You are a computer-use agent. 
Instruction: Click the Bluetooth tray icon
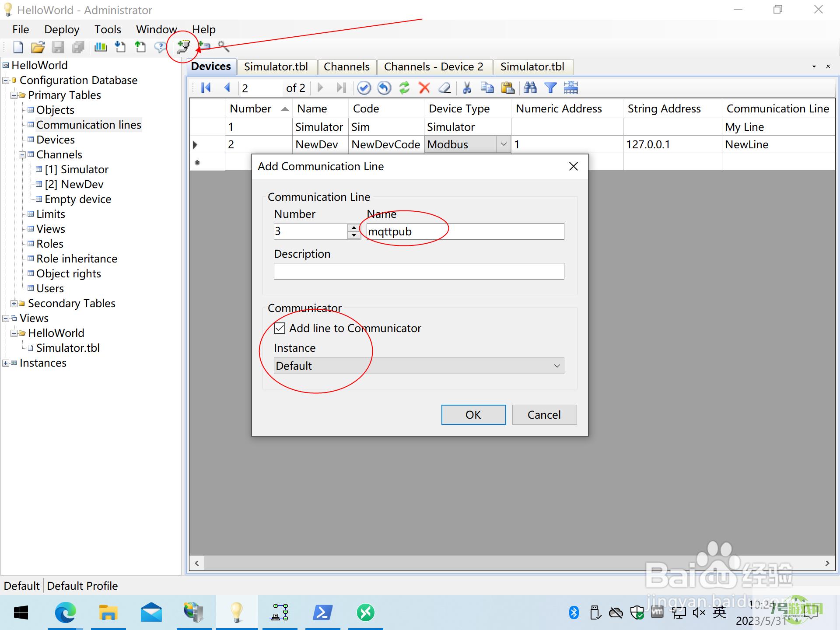coord(574,612)
